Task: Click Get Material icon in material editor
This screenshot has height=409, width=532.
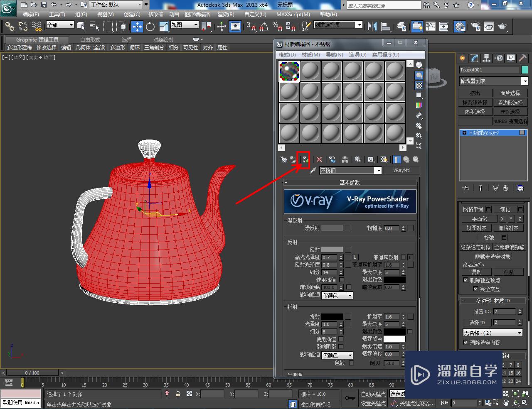Action: (x=284, y=159)
